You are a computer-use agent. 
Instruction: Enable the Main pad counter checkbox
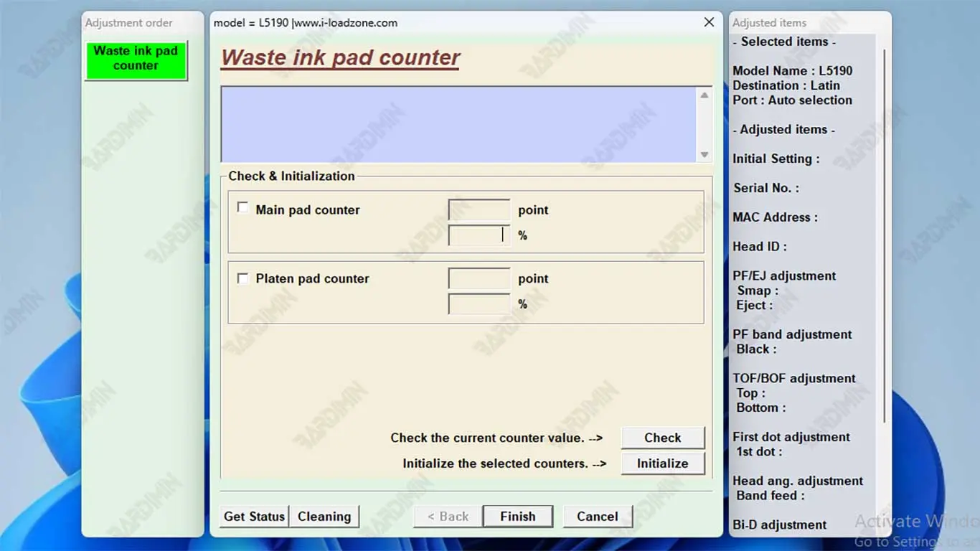click(242, 208)
